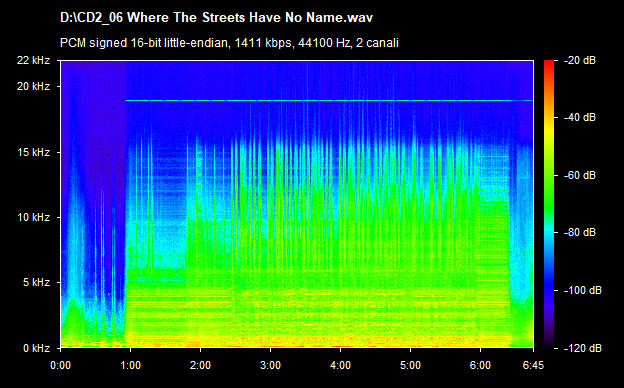This screenshot has height=388, width=624.
Task: Click the file path title text
Action: 216,18
